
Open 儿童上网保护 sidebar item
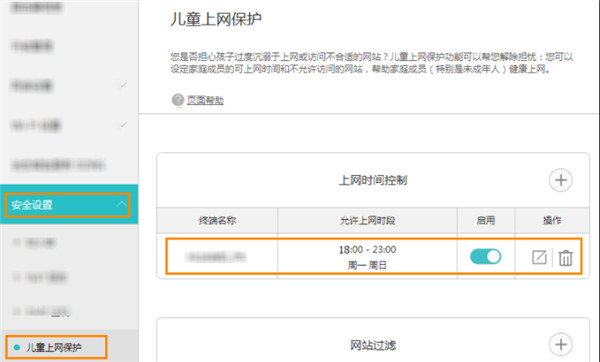56,347
